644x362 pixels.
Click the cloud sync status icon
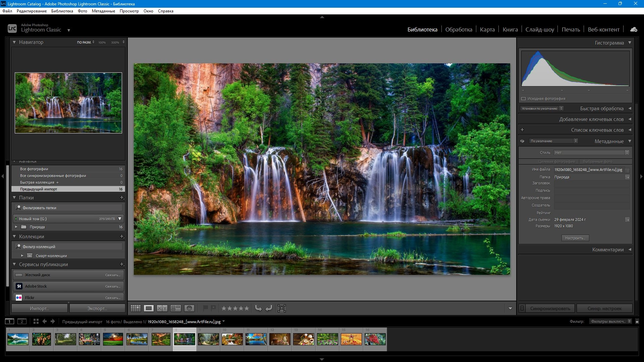tap(634, 29)
